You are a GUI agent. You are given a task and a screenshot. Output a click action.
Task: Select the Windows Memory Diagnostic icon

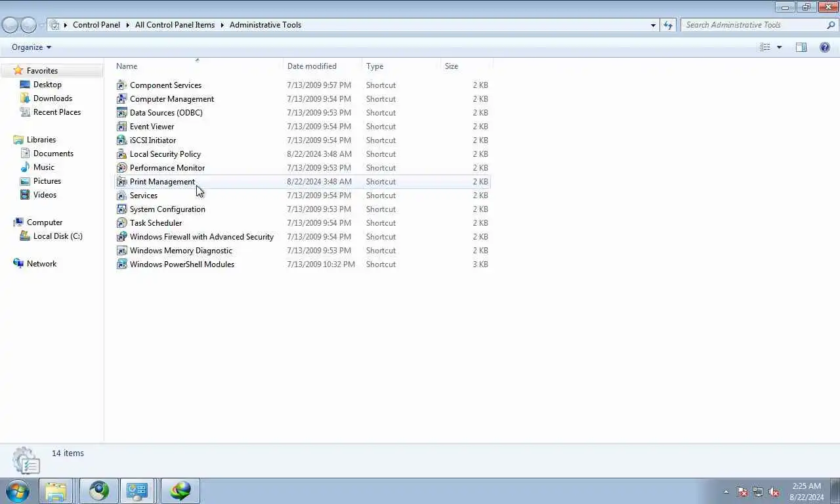(x=121, y=251)
